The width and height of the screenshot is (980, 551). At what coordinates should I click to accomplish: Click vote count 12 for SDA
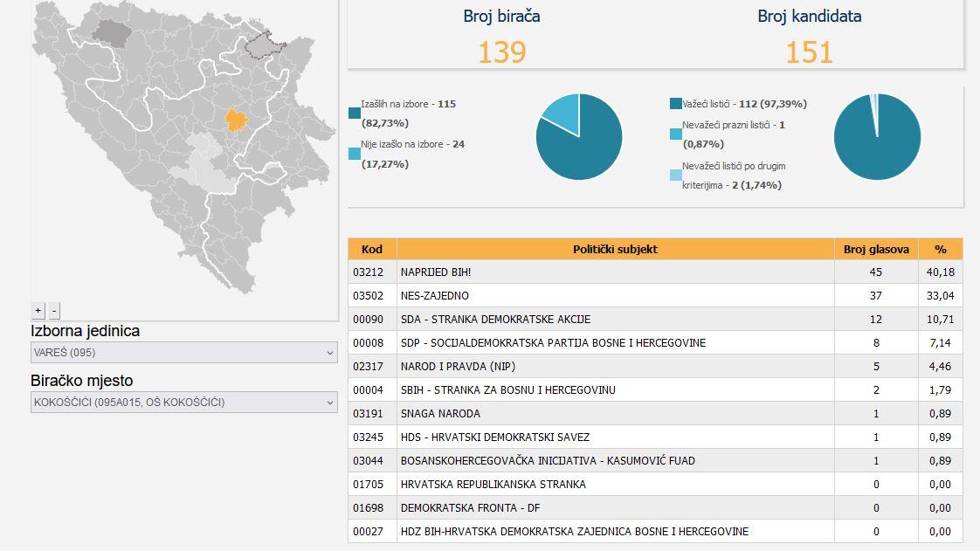(876, 320)
